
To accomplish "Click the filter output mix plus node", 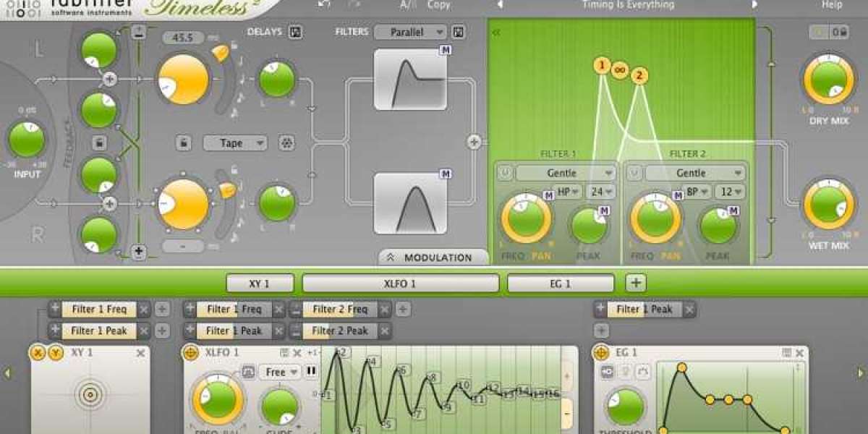I will tap(474, 142).
